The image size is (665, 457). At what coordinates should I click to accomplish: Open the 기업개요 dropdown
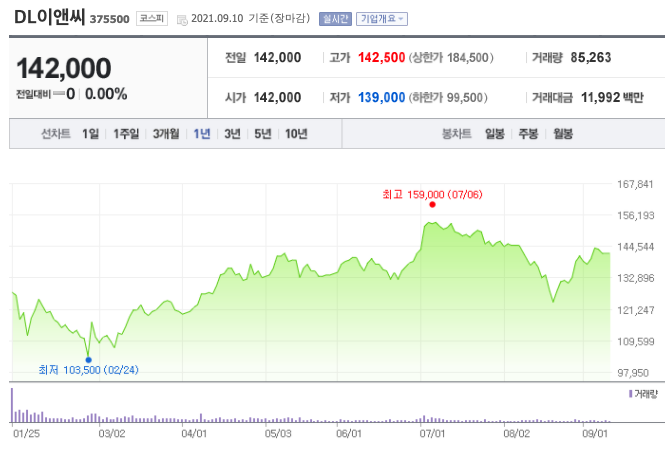pos(382,19)
